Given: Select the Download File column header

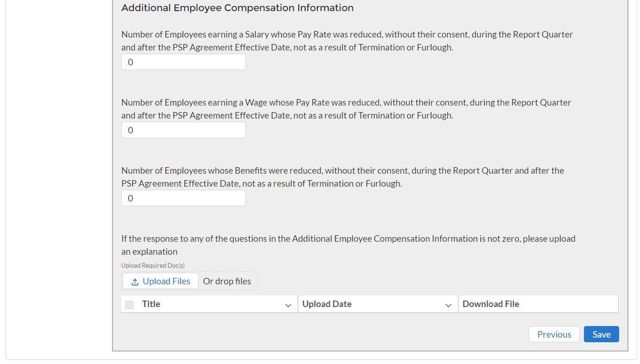Looking at the screenshot, I should (490, 304).
